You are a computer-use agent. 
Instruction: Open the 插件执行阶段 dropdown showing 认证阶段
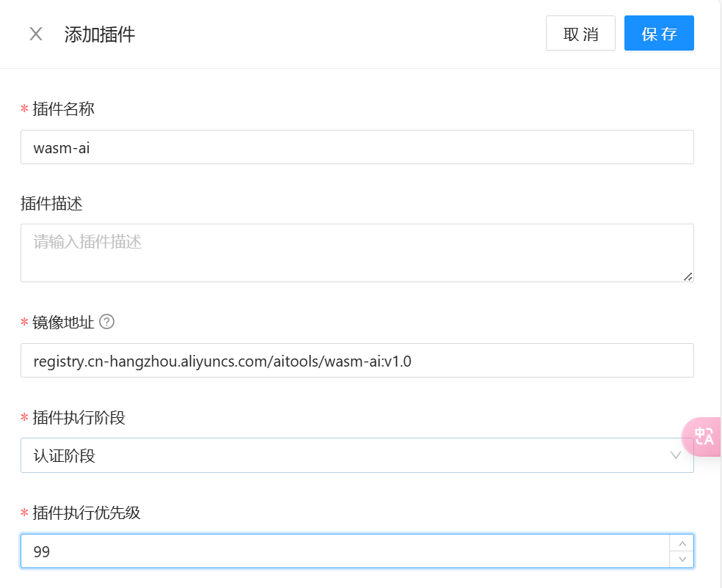coord(345,456)
